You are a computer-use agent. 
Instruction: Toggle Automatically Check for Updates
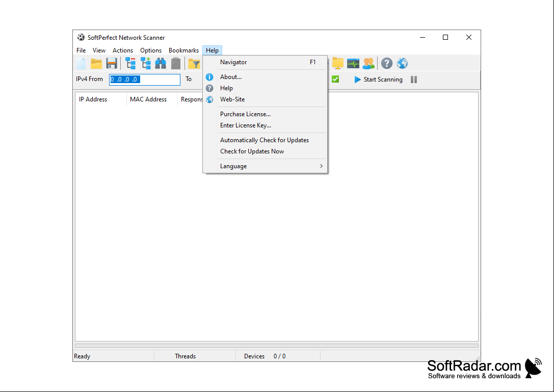(266, 140)
